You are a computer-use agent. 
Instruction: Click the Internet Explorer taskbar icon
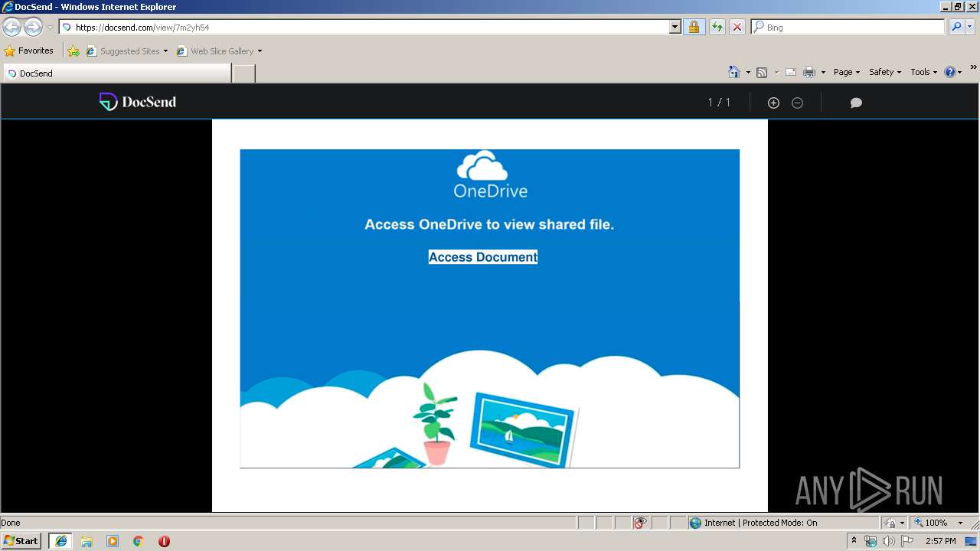point(61,541)
